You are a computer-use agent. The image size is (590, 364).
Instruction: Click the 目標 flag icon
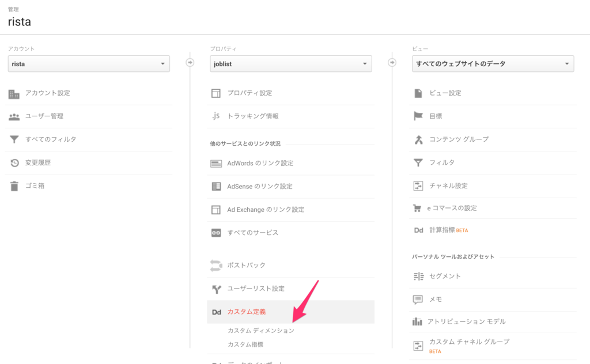point(418,116)
